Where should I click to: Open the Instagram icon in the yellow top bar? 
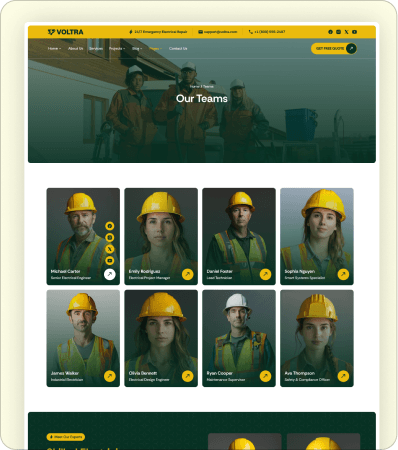(338, 32)
